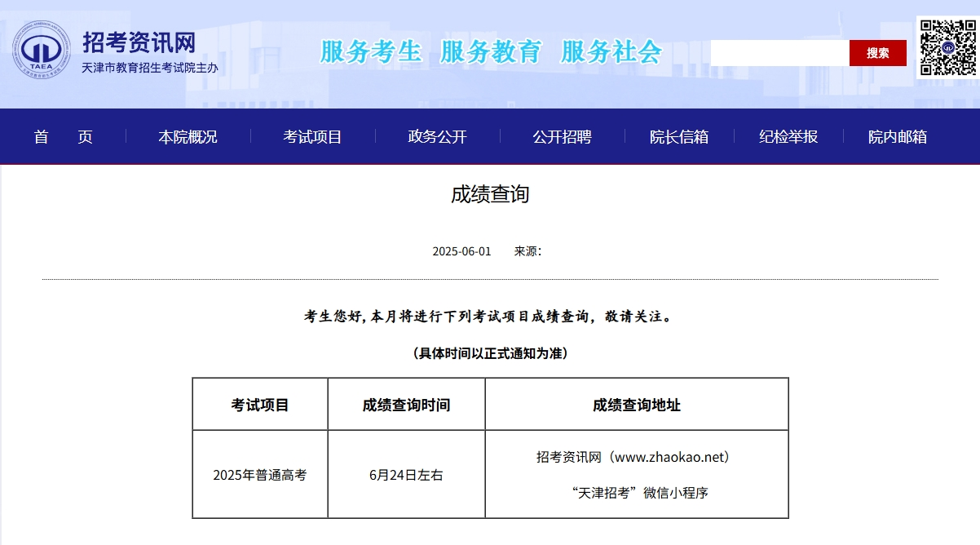
Task: Click the 6月24日左右 query time cell
Action: (406, 474)
